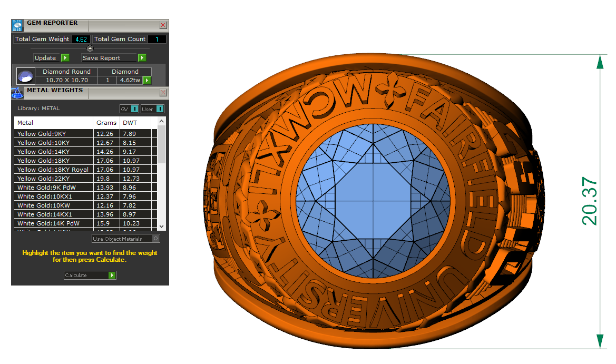Click the Total Gem Weight value field

coord(81,39)
